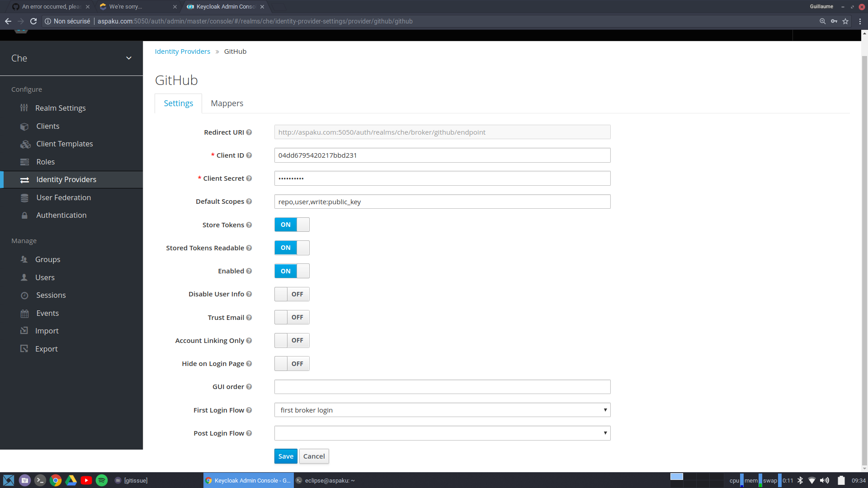Open User Federation settings

pos(63,197)
